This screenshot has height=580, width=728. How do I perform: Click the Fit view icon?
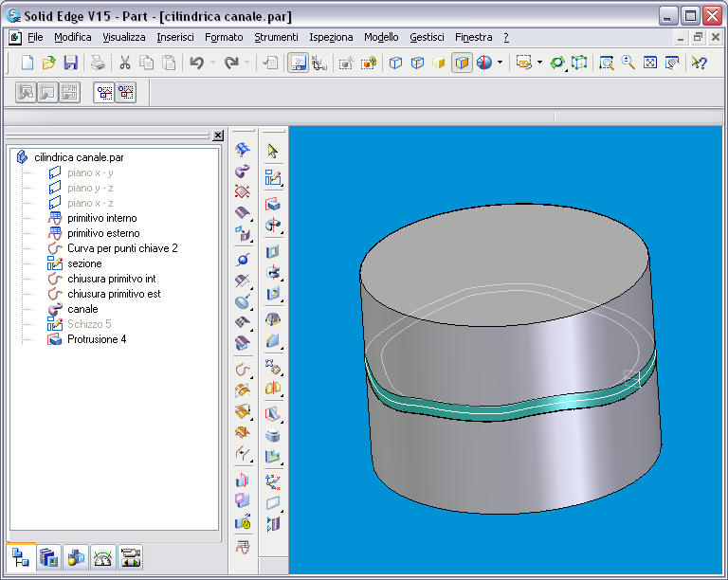(x=650, y=63)
